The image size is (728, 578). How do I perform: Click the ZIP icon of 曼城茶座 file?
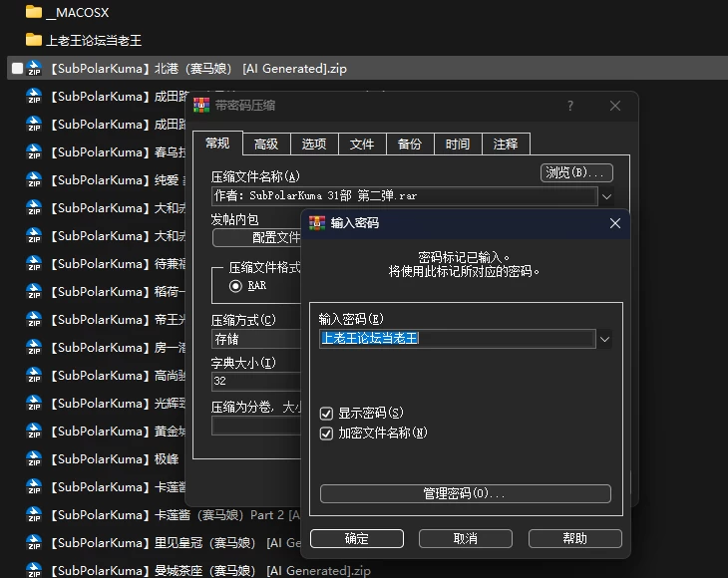tap(34, 570)
